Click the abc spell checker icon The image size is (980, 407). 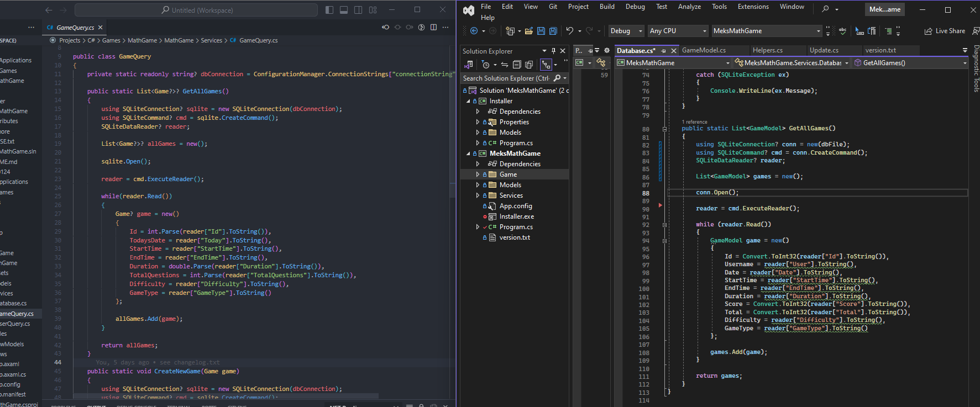842,31
